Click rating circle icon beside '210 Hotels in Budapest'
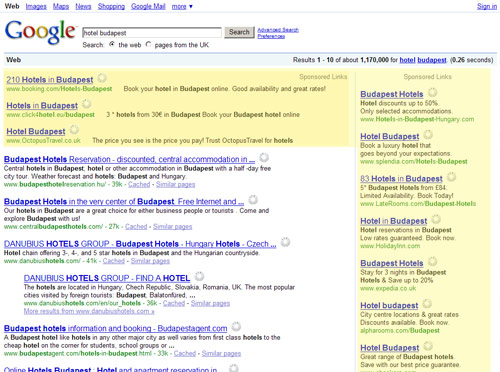 [x=102, y=78]
